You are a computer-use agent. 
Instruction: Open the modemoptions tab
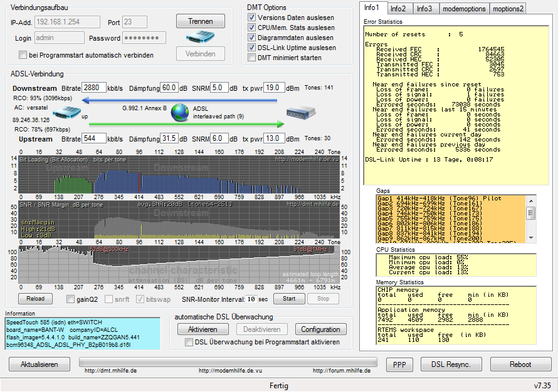point(464,8)
